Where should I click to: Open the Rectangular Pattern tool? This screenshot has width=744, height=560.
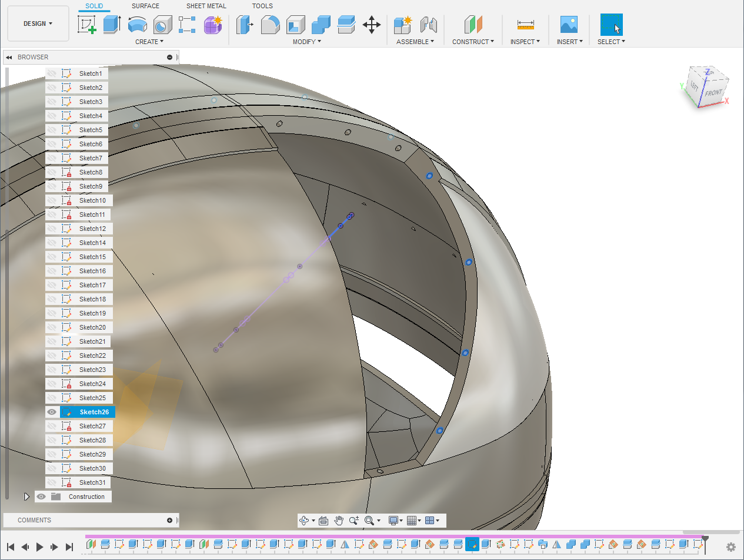point(187,25)
